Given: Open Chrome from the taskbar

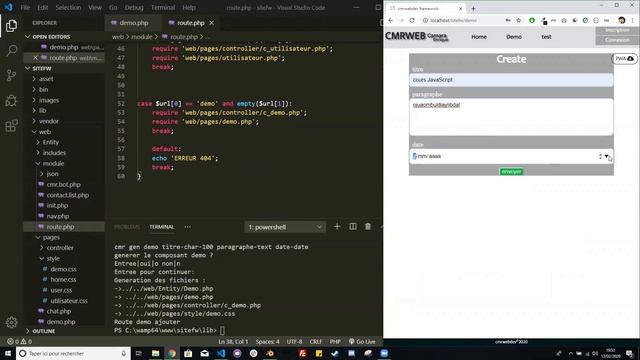Looking at the screenshot, I should click(172, 353).
